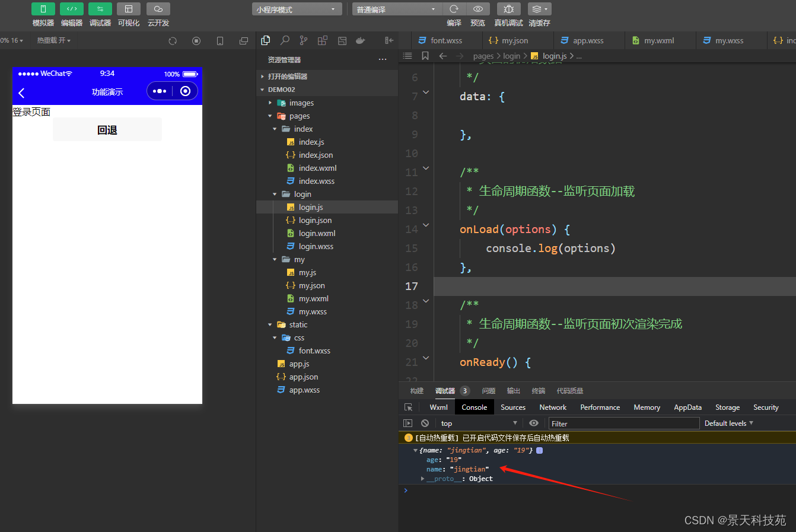Toggle the debugger panel button
Screen dimensions: 796x532
coord(100,9)
